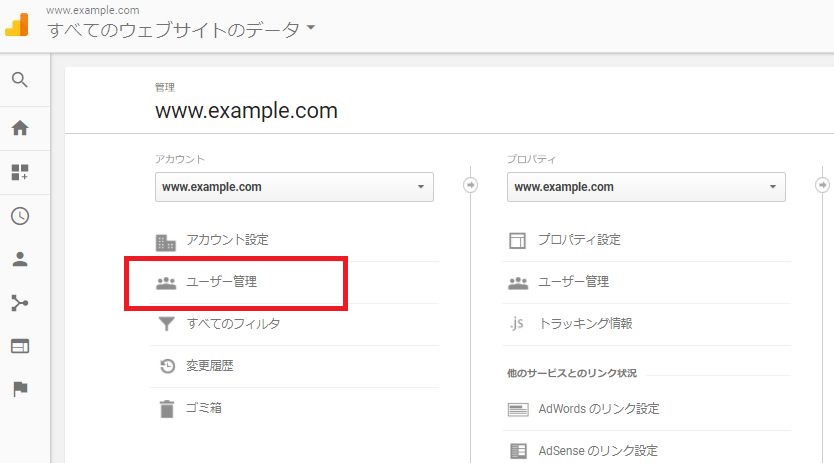Click the AdWords link settings icon
Screen dimensions: 834x463
point(518,409)
